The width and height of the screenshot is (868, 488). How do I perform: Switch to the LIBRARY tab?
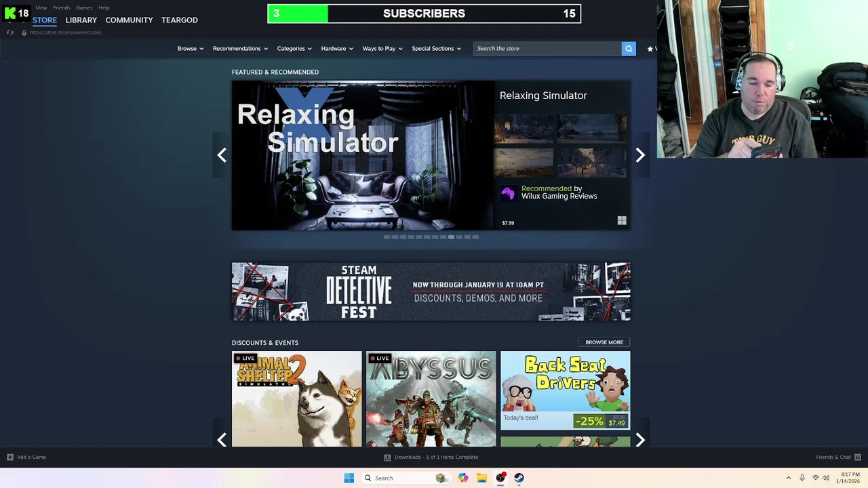click(81, 20)
